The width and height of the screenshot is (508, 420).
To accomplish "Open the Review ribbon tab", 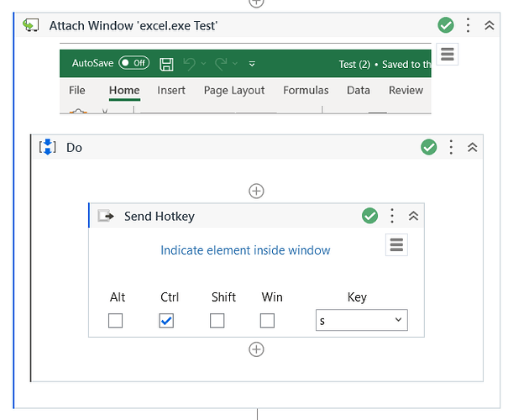I will 406,90.
